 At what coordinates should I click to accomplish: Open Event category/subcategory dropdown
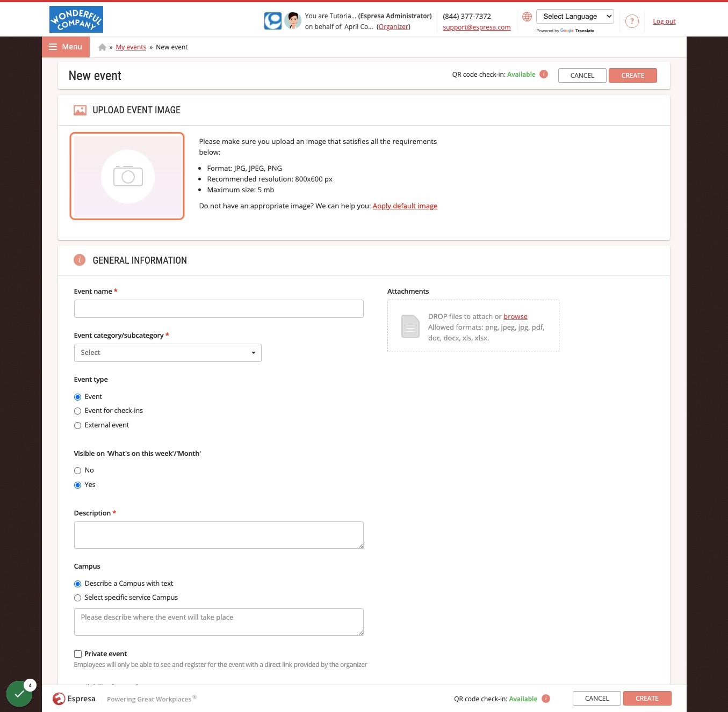click(168, 353)
